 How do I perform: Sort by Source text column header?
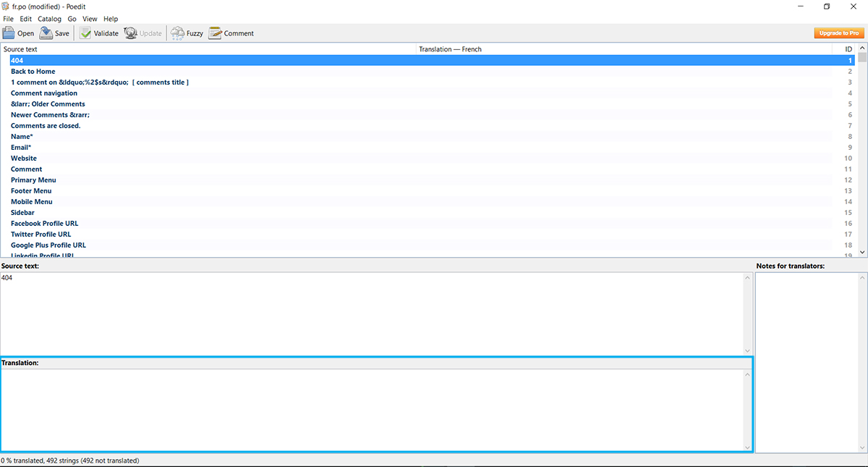click(209, 49)
